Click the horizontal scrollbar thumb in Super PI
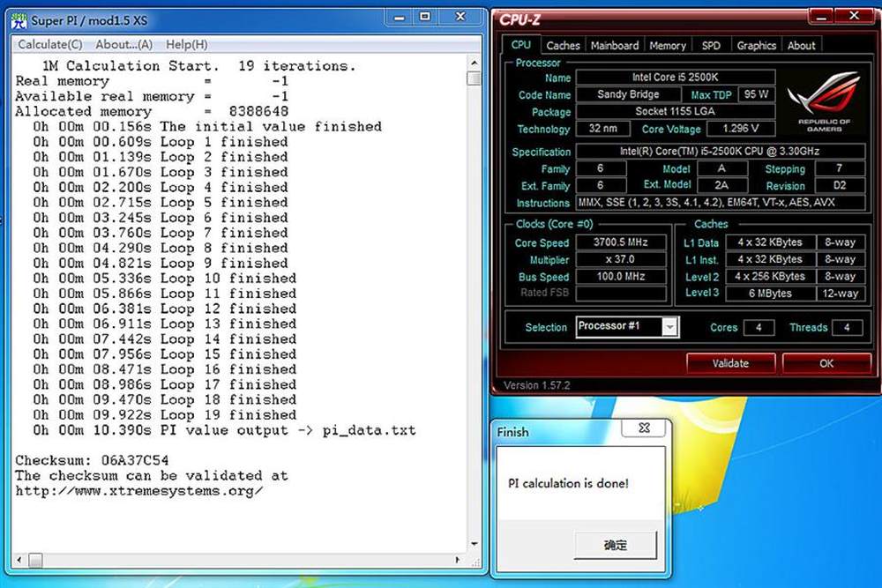882x588 pixels. coord(35,560)
